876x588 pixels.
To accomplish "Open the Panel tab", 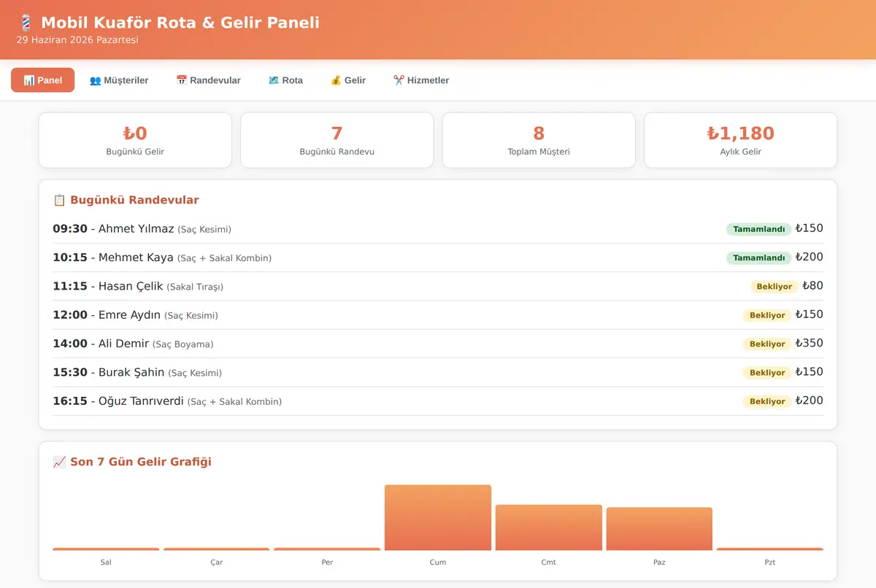I will [x=42, y=80].
